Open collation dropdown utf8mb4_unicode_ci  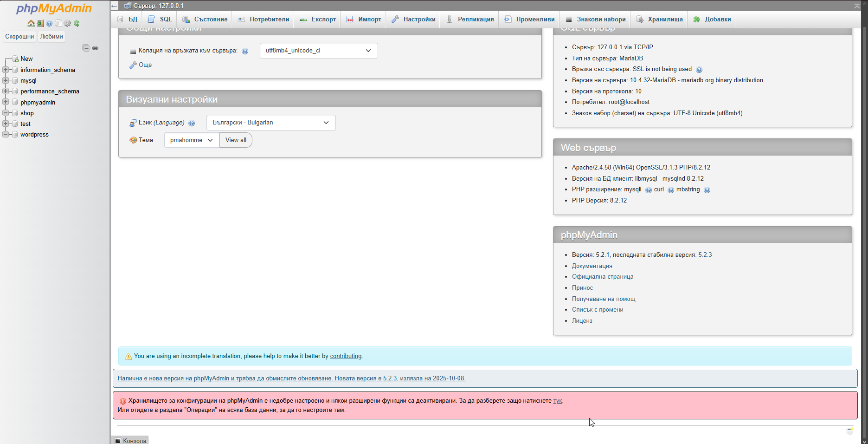pyautogui.click(x=319, y=51)
